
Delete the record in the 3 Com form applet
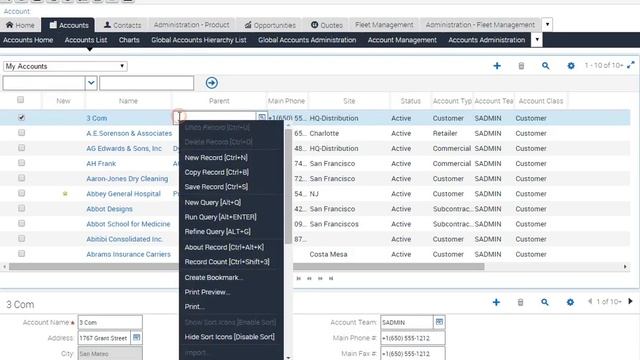(520, 302)
